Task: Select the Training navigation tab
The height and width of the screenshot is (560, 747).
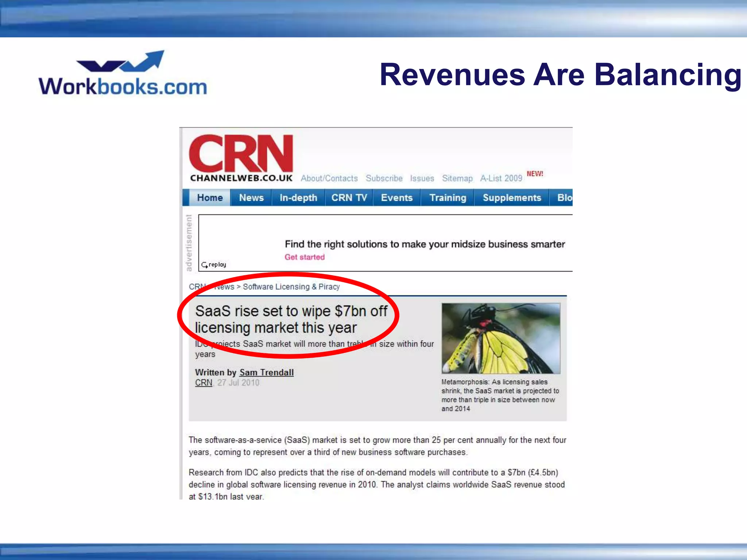Action: [x=448, y=198]
